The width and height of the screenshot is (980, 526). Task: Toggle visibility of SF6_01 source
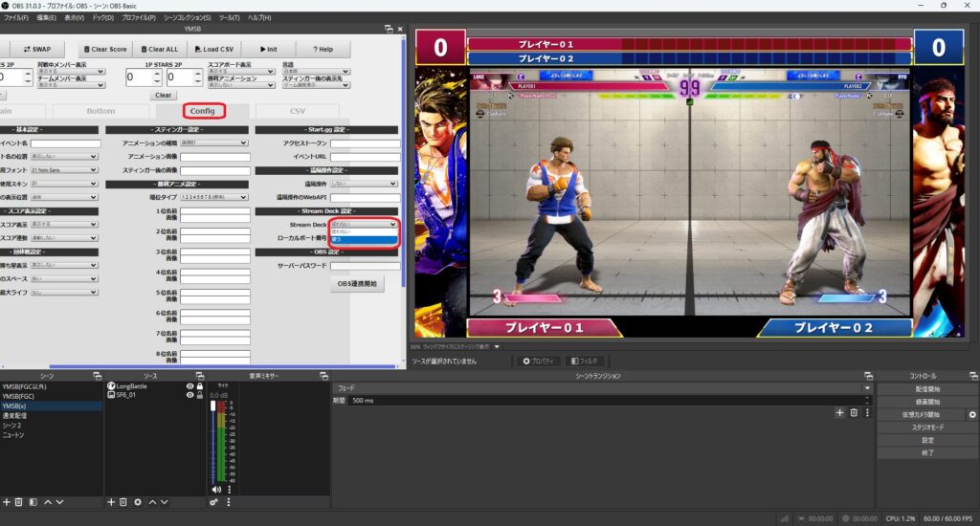[190, 395]
